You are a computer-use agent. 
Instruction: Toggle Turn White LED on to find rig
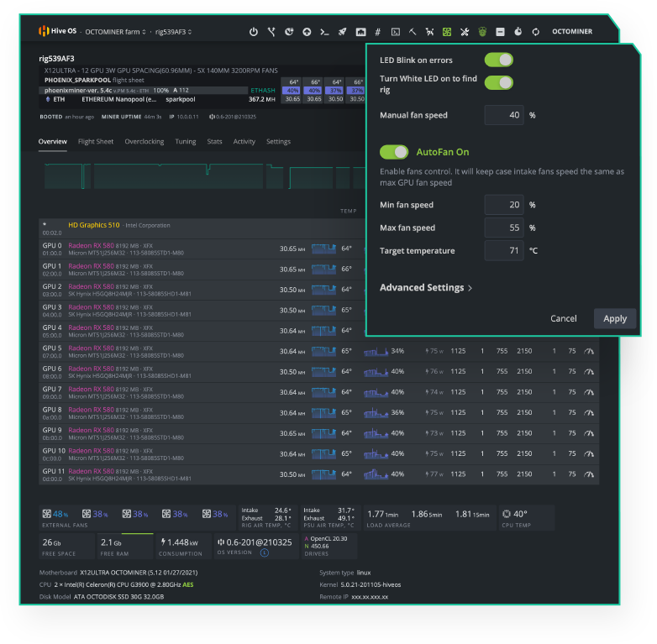pyautogui.click(x=498, y=83)
